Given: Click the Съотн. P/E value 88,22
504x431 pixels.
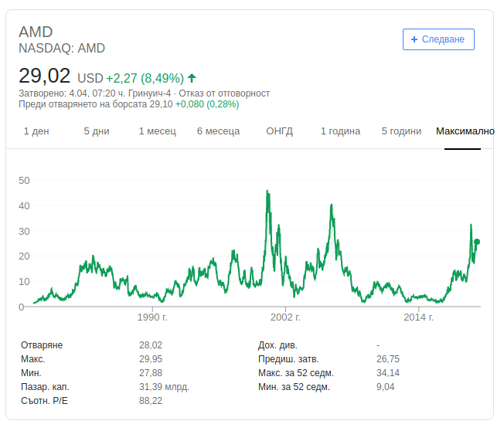Looking at the screenshot, I should pos(151,401).
